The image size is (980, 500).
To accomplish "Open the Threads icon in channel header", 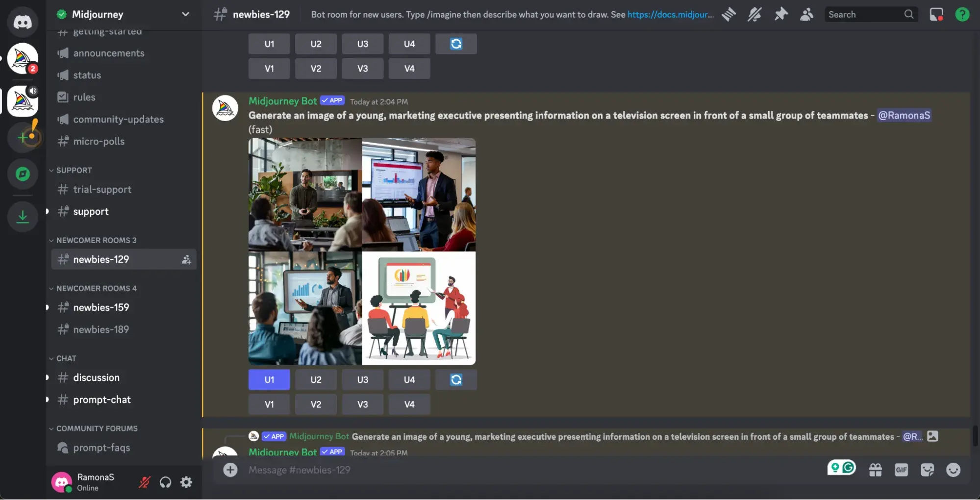I will click(729, 14).
